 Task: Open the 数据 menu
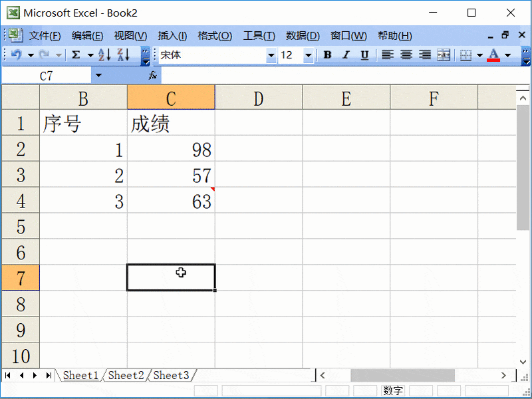point(303,35)
